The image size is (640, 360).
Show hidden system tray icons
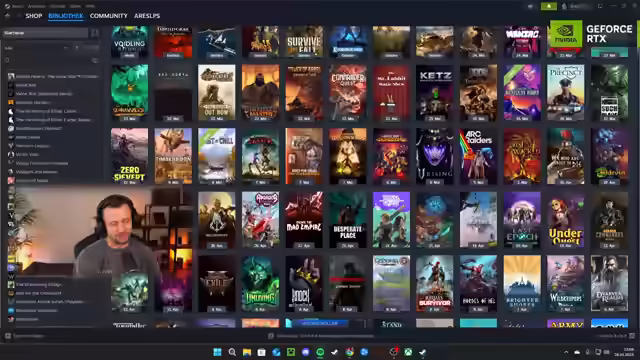point(566,352)
